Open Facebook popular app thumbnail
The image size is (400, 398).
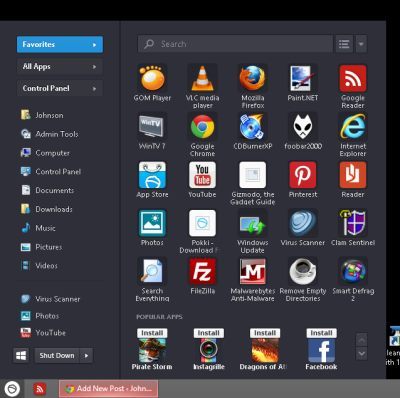coord(321,350)
